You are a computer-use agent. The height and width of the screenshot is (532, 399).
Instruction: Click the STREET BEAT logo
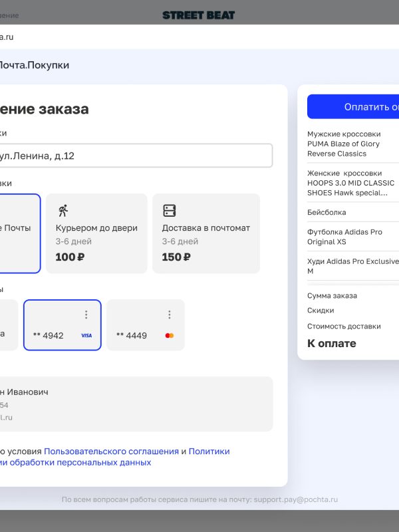[198, 15]
